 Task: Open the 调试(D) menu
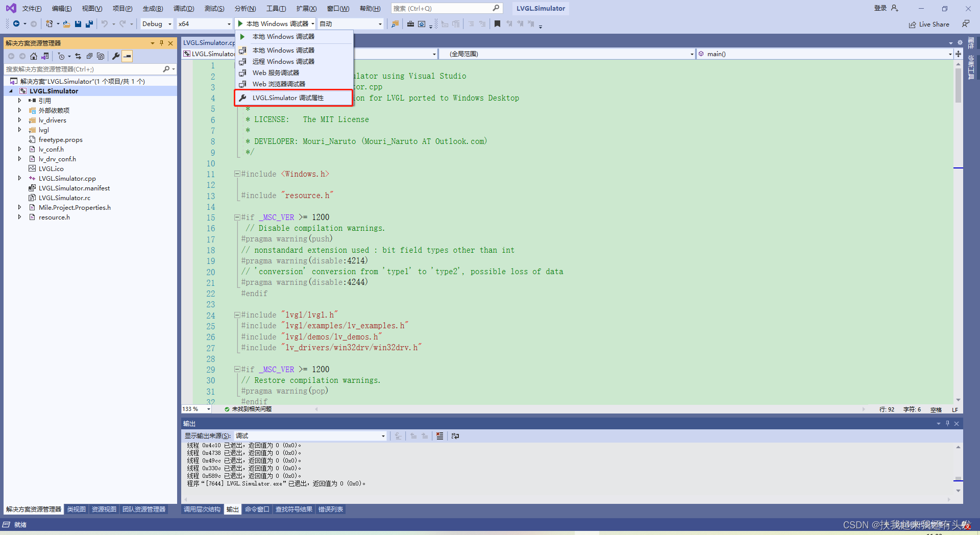pyautogui.click(x=183, y=8)
